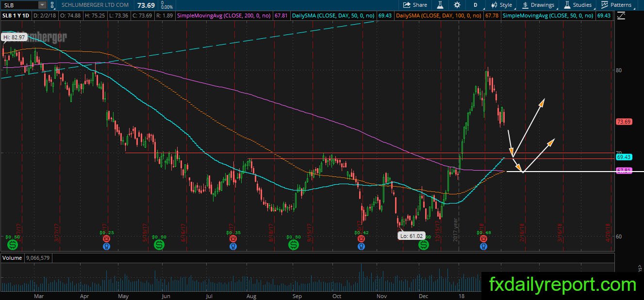Click green dividend icon near September

click(294, 245)
